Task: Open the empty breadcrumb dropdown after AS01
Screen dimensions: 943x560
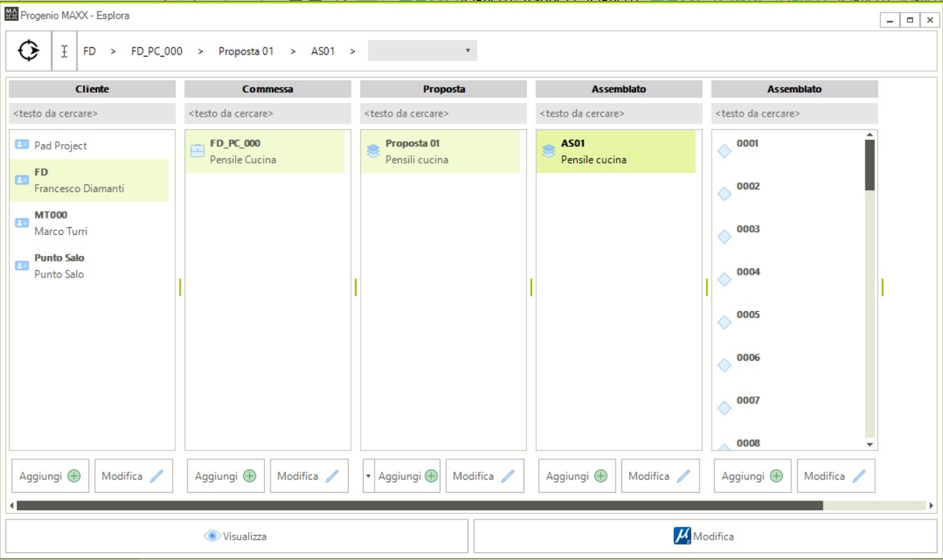Action: (x=422, y=51)
